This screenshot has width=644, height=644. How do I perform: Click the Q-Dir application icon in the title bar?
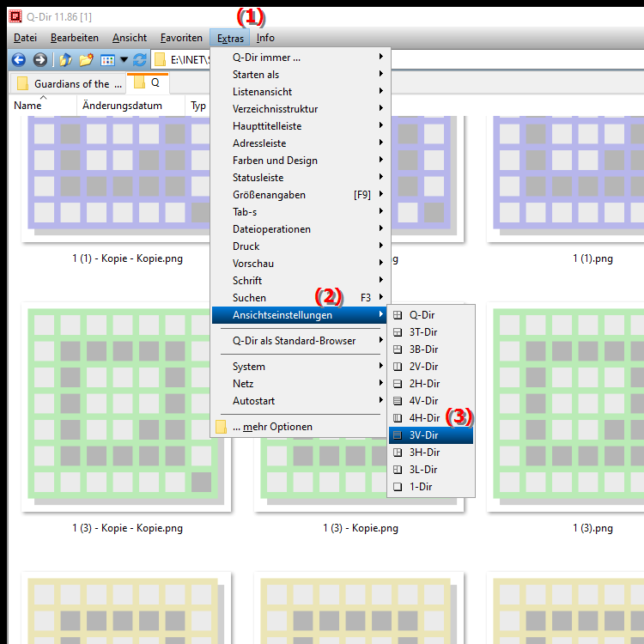click(x=15, y=16)
